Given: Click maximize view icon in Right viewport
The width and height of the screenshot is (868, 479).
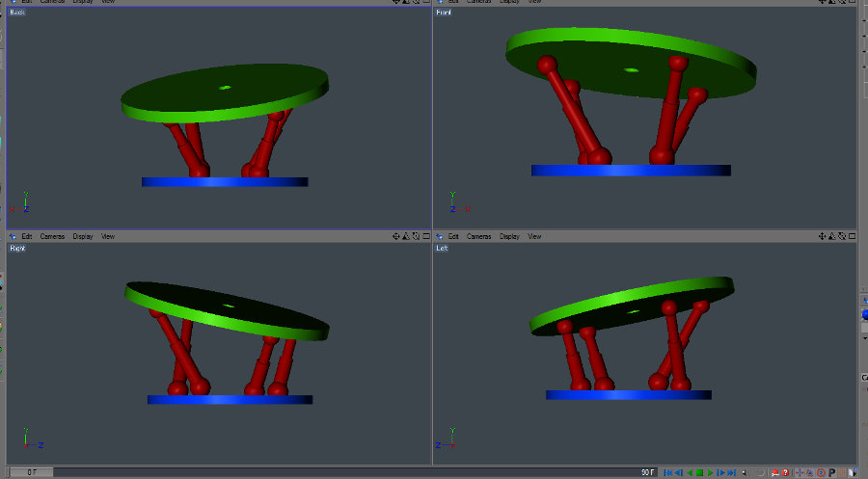Looking at the screenshot, I should (x=424, y=236).
